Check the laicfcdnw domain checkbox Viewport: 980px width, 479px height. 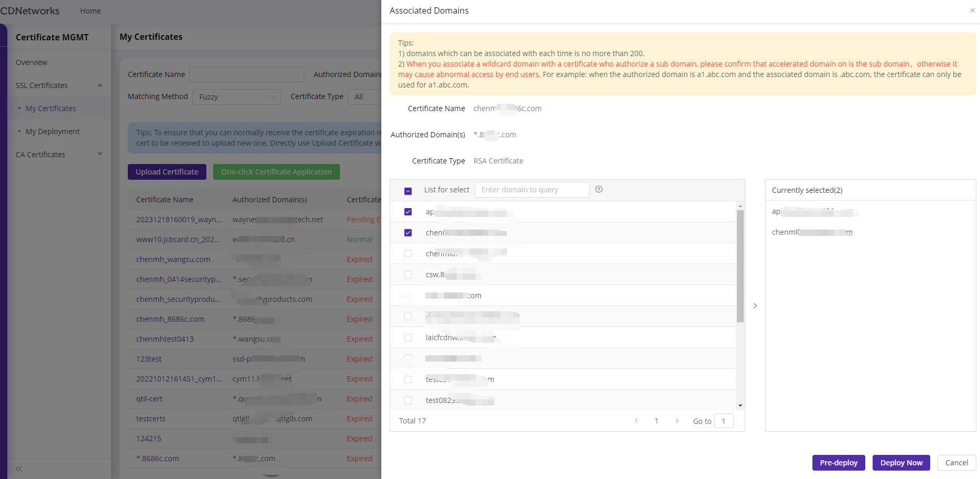click(408, 338)
